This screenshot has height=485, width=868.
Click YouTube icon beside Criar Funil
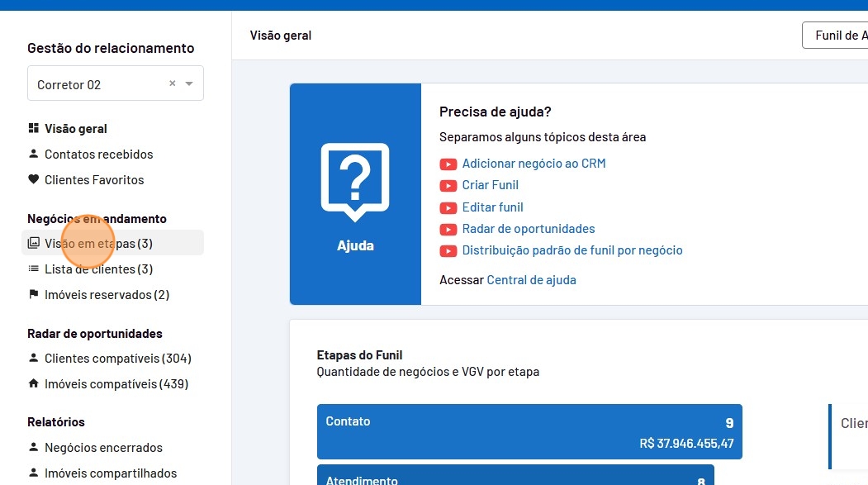tap(448, 186)
